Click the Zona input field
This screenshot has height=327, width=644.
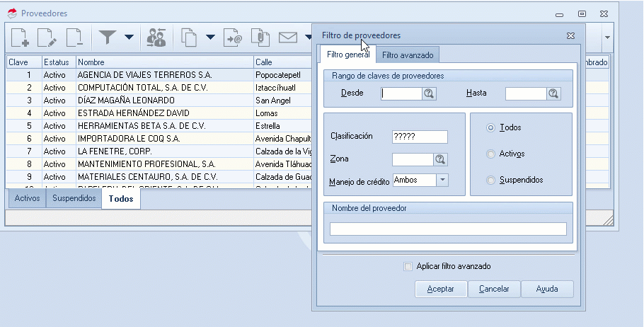click(413, 159)
